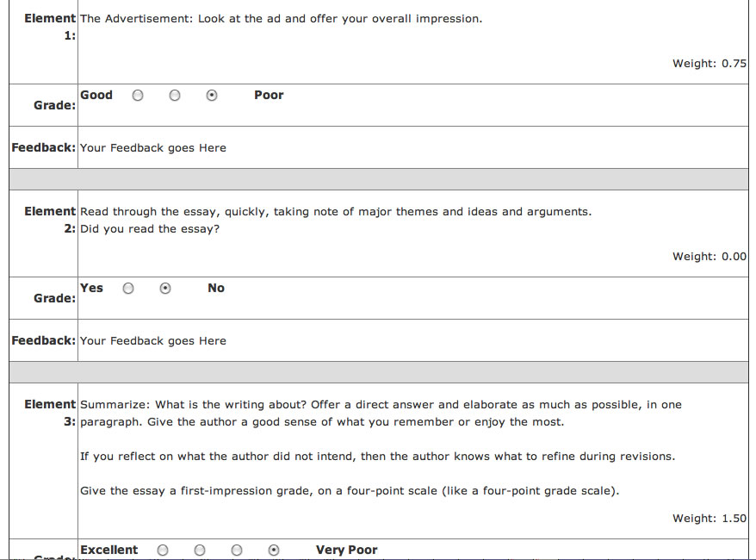Click the Weight 1.50 text for Element 3
Screen dimensions: 756x560
(x=708, y=518)
